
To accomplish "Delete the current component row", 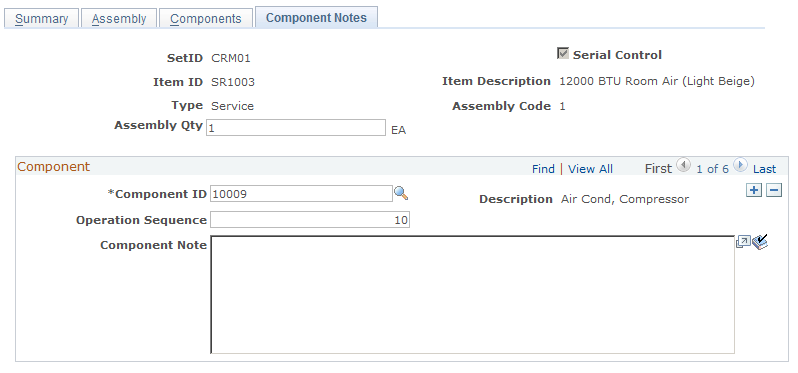I will pyautogui.click(x=774, y=190).
